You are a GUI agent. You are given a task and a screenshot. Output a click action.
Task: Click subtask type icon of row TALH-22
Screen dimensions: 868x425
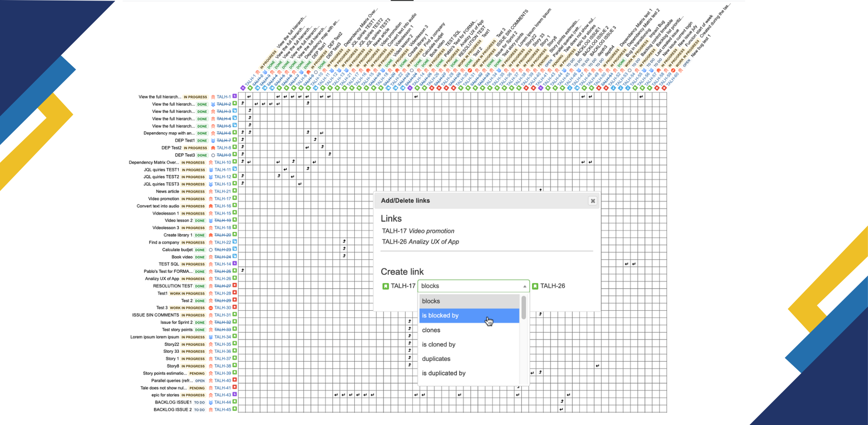click(x=234, y=242)
